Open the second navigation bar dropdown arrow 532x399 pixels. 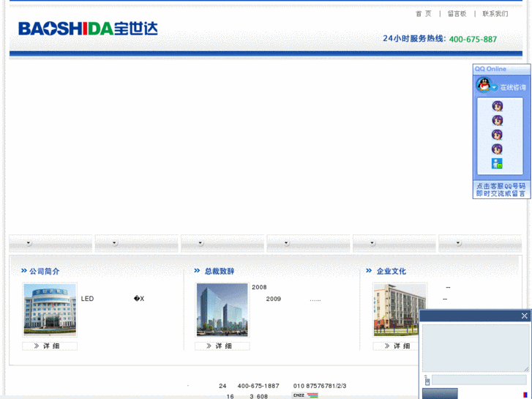[x=115, y=243]
